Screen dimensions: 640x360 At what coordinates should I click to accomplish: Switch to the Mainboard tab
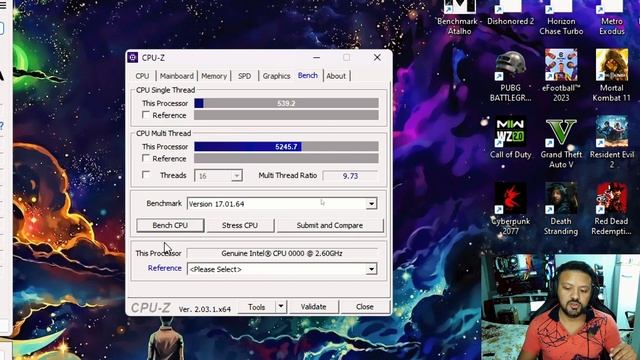pyautogui.click(x=177, y=76)
